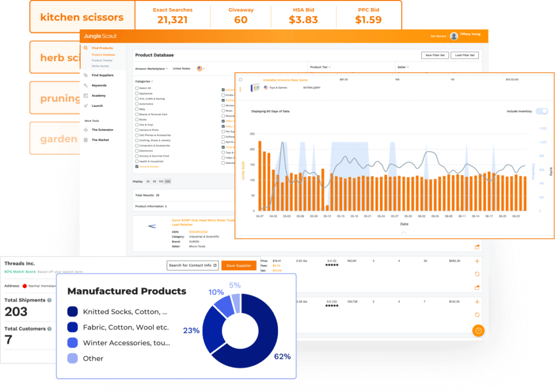The image size is (555, 392).
Task: Click the Search for Contact Info button
Action: (x=192, y=265)
